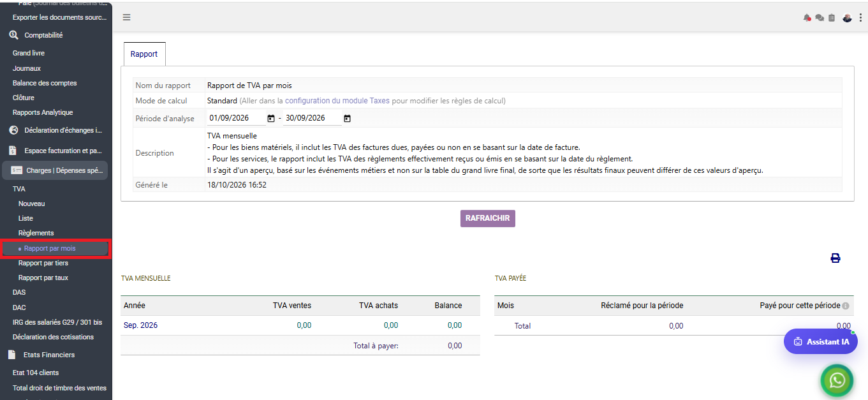Focus the end date field 30/09/2026
Viewport: 868px width, 400px height.
(x=312, y=118)
